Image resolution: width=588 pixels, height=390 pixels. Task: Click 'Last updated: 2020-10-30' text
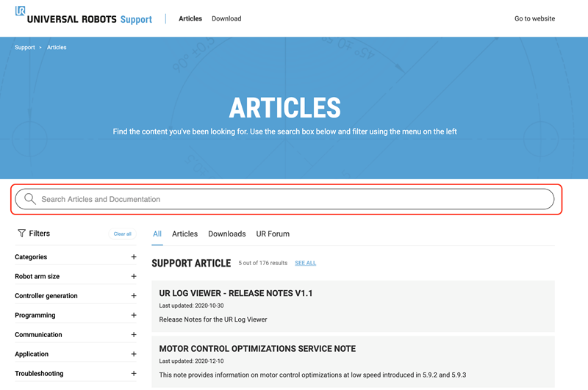(191, 306)
